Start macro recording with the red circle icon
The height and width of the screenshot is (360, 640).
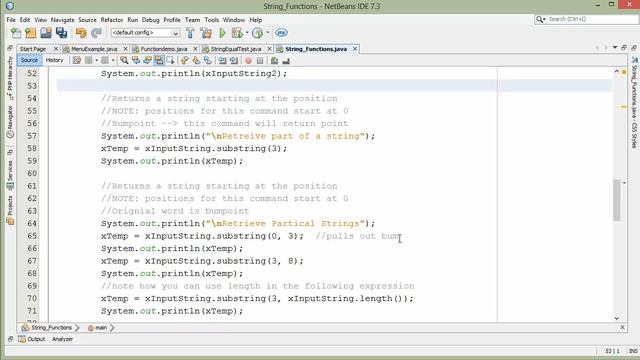(248, 60)
